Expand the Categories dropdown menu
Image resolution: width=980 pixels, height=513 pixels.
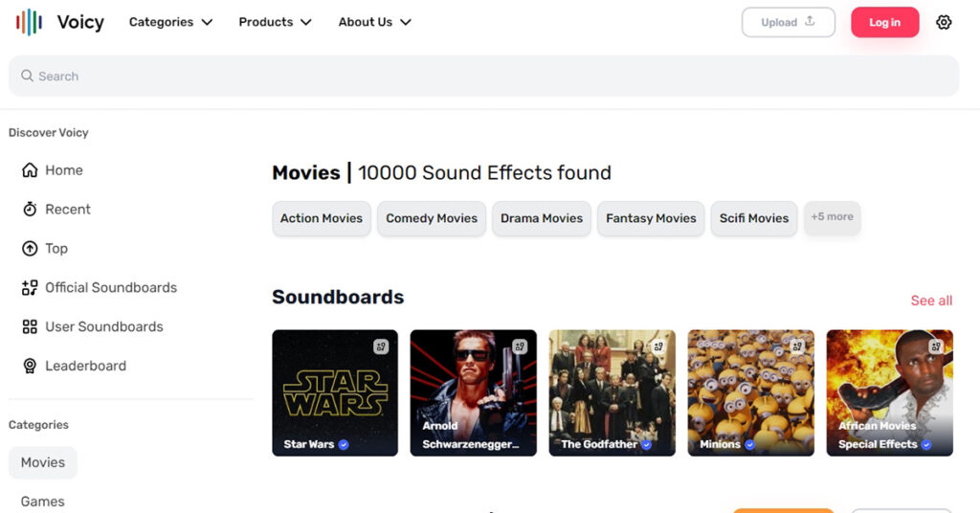170,22
